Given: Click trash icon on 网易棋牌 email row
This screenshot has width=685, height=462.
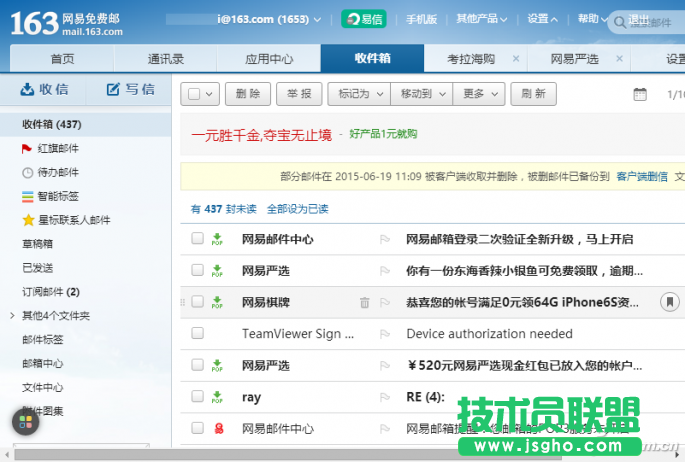Looking at the screenshot, I should [x=364, y=302].
